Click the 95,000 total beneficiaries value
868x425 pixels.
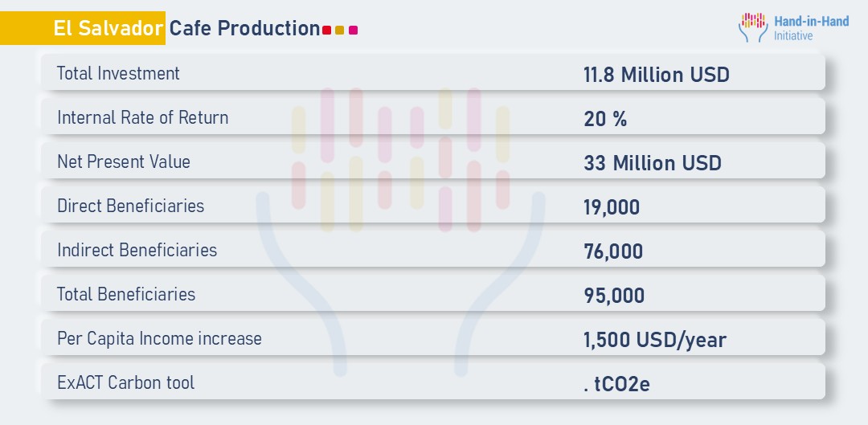point(614,296)
